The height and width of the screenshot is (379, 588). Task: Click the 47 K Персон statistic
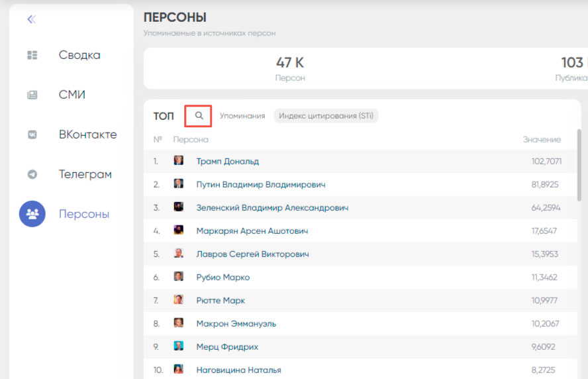[x=290, y=69]
